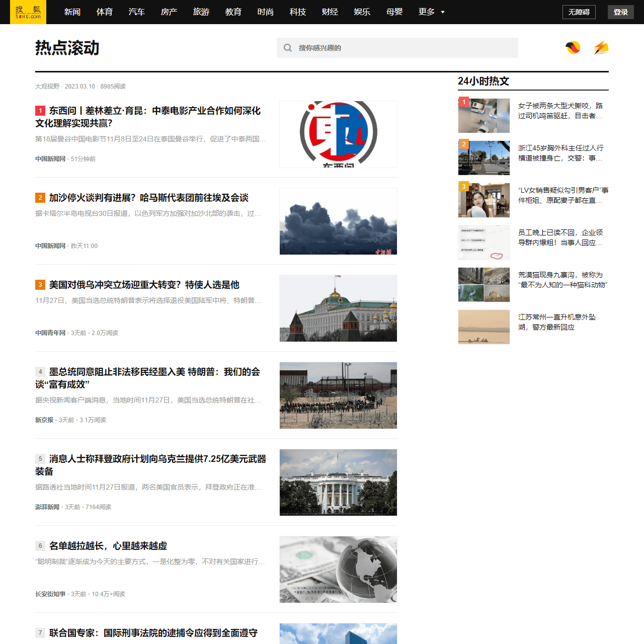
Task: Click hot list thumbnail ranked 3
Action: pyautogui.click(x=484, y=200)
